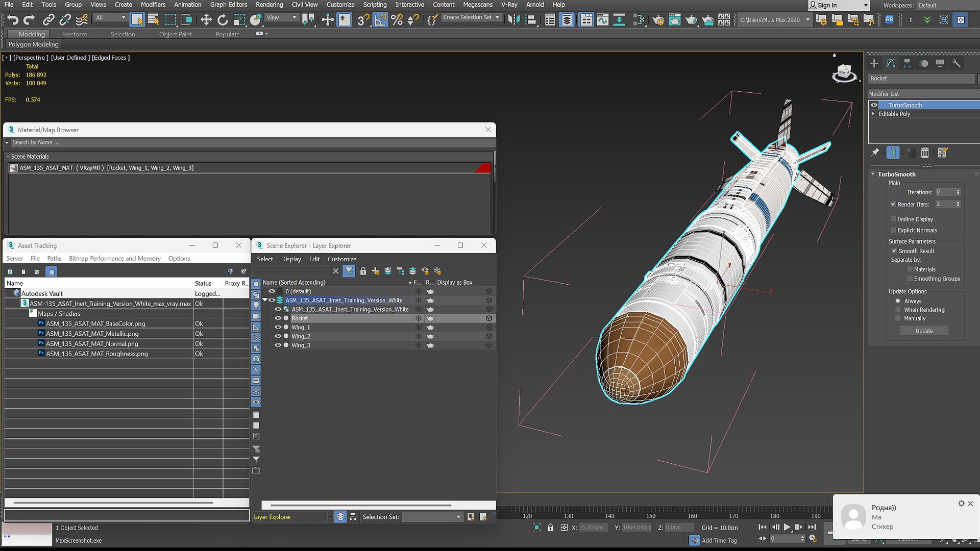
Task: Open the Utilities wrench panel icon
Action: click(957, 63)
